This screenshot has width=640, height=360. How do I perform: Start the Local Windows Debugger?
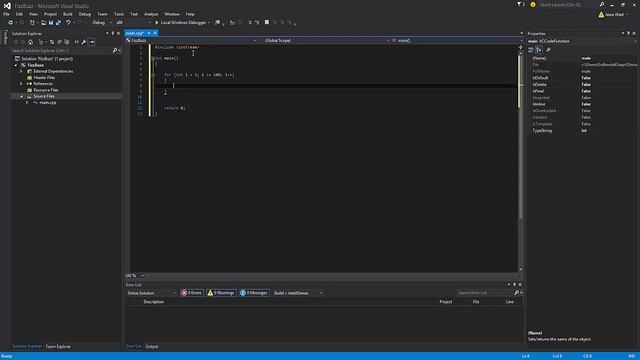[180, 22]
